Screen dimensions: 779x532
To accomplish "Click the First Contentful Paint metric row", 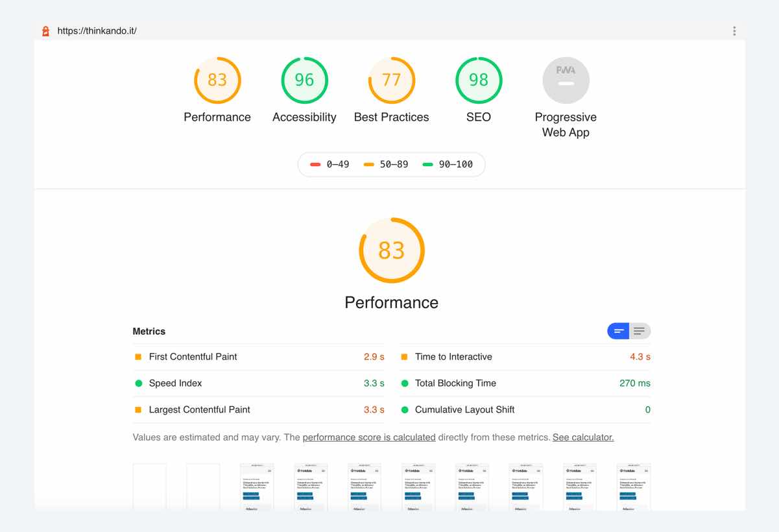I will coord(258,357).
